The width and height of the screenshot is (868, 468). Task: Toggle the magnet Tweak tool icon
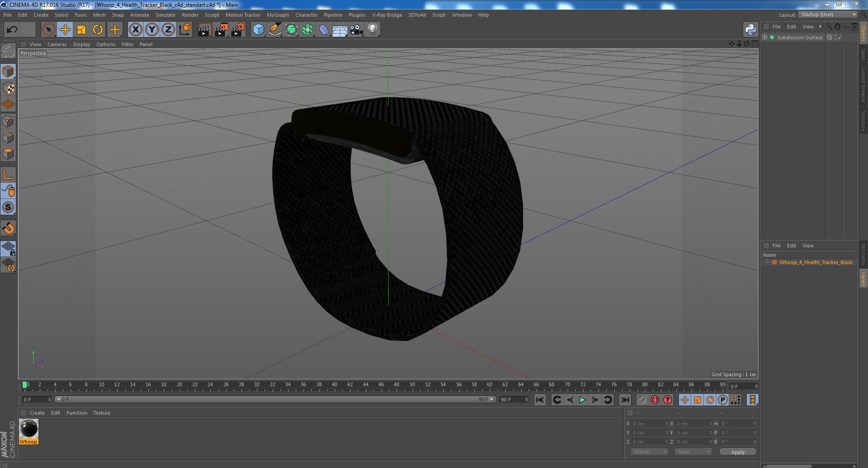(8, 228)
